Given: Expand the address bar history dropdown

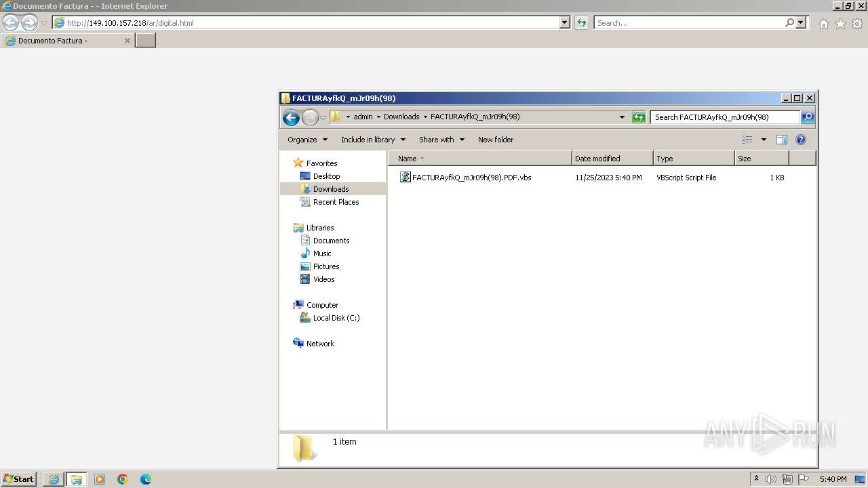Looking at the screenshot, I should coord(622,117).
